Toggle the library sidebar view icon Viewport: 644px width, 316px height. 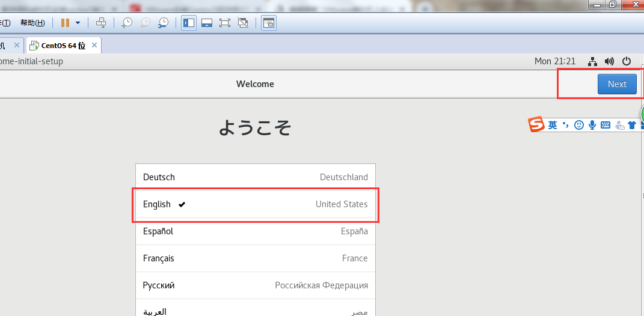tap(189, 23)
